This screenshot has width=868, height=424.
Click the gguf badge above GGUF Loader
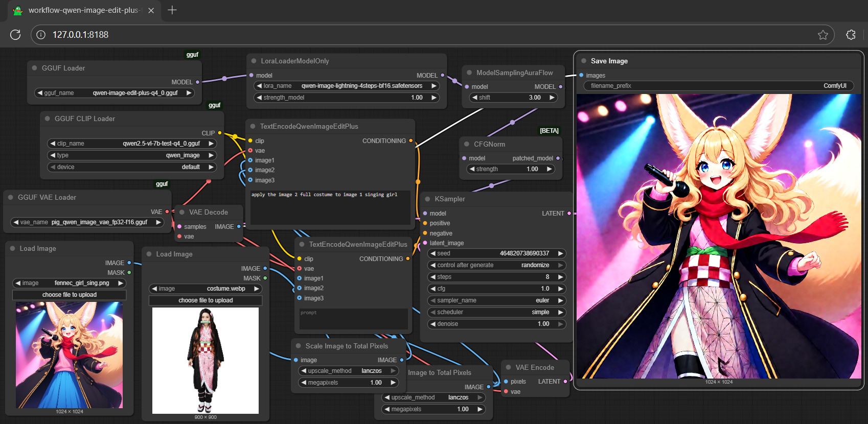192,55
